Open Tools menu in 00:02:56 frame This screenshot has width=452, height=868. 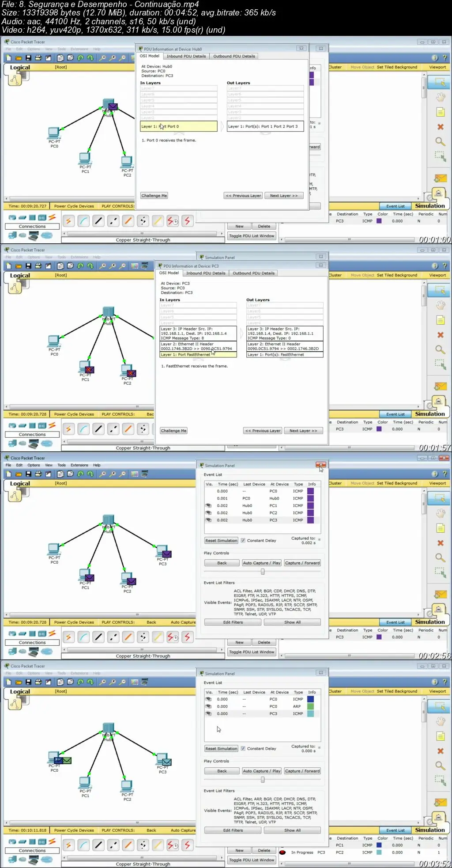coord(61,465)
